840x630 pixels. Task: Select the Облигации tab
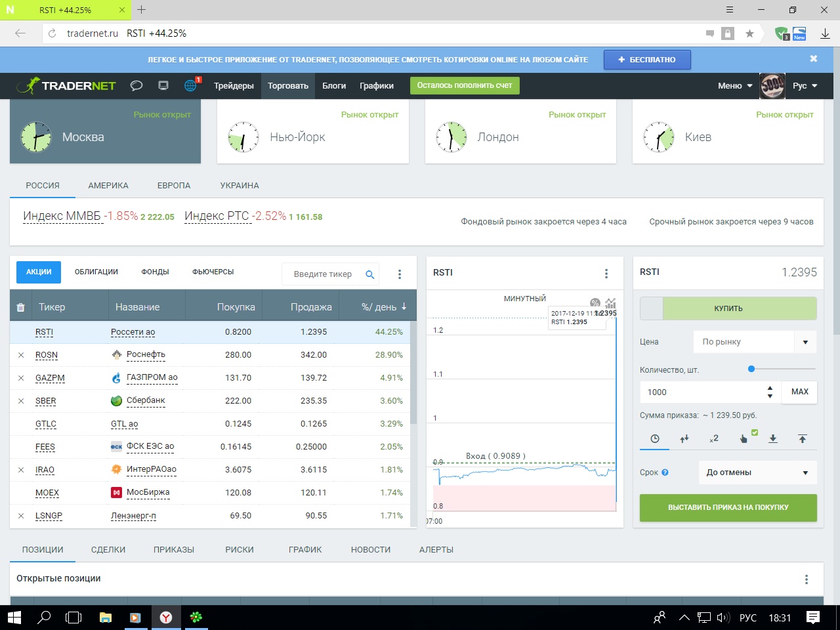coord(96,272)
